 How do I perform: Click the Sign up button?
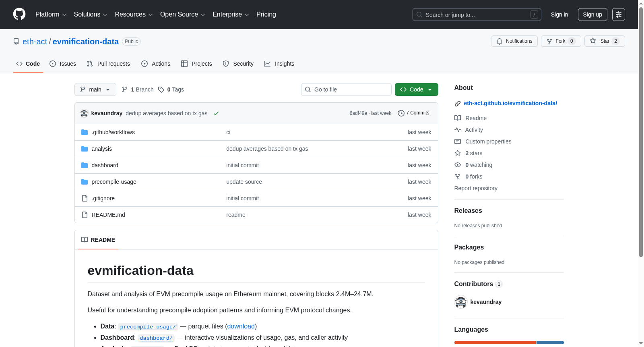[592, 15]
